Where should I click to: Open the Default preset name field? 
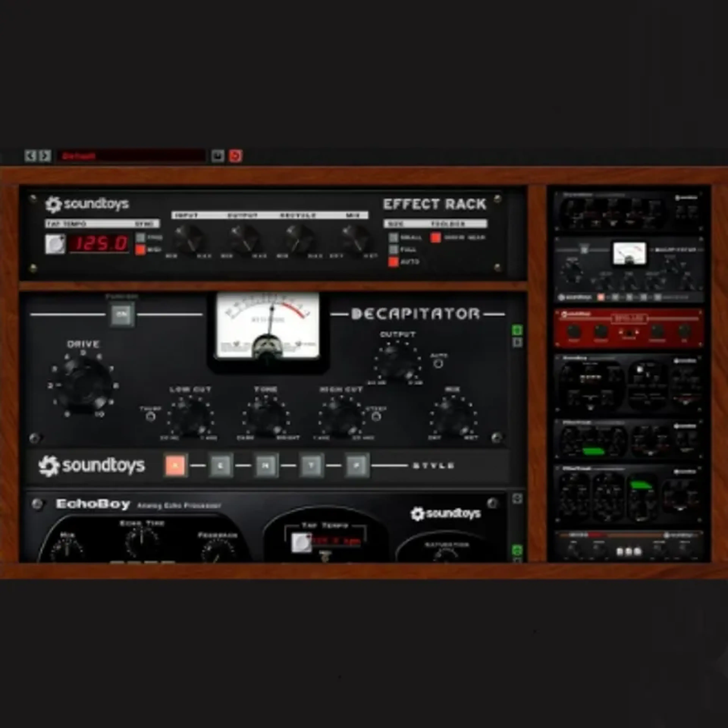131,156
